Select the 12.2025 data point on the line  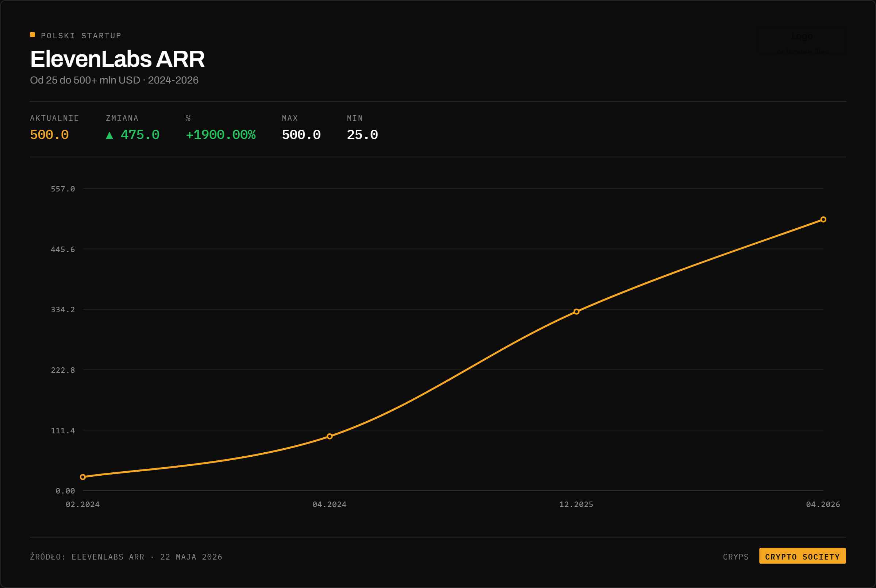point(576,312)
